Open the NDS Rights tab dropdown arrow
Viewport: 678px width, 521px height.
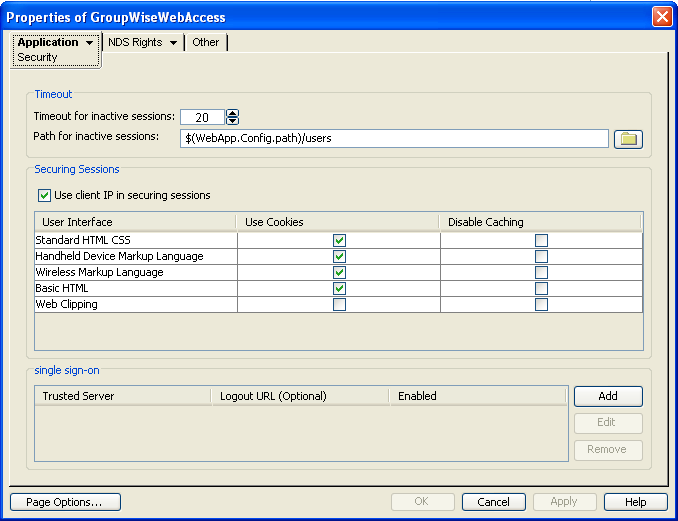coord(173,43)
